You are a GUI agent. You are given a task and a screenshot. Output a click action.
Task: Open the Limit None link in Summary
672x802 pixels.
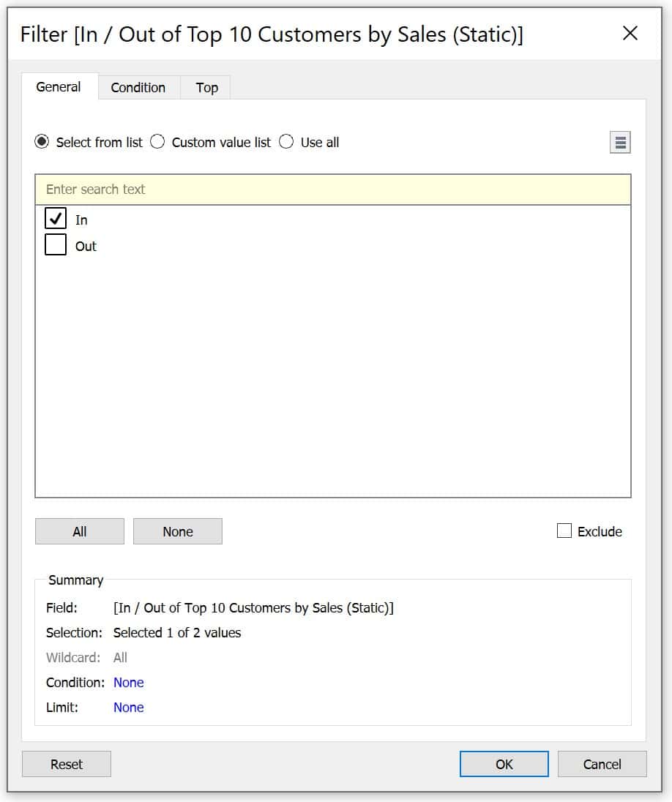pyautogui.click(x=128, y=708)
